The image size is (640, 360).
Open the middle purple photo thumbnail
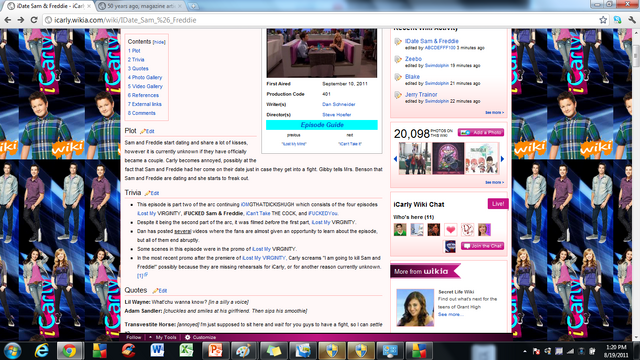448,159
